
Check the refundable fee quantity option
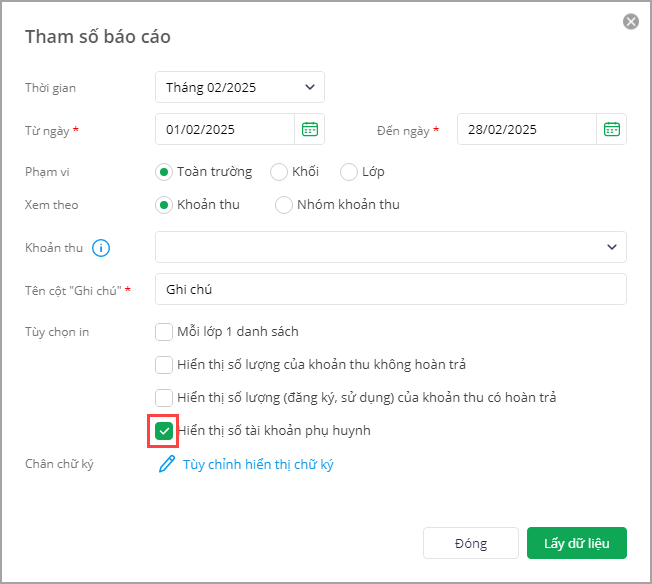coord(164,398)
